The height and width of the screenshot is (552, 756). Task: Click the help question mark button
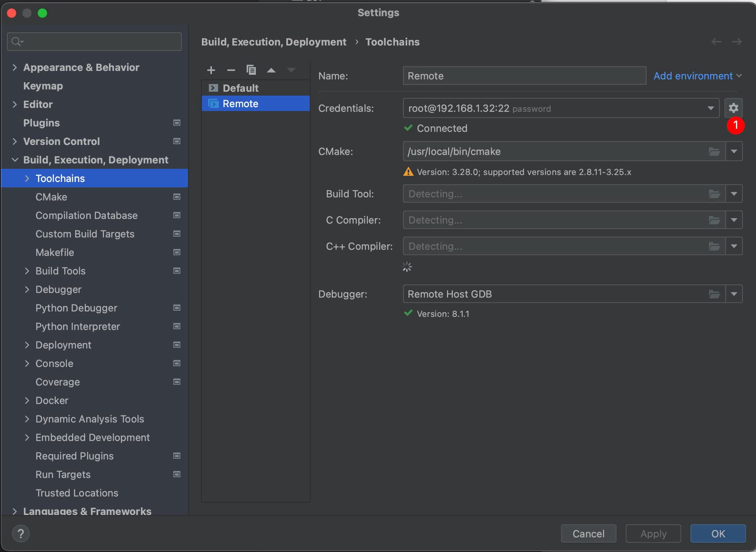(21, 533)
